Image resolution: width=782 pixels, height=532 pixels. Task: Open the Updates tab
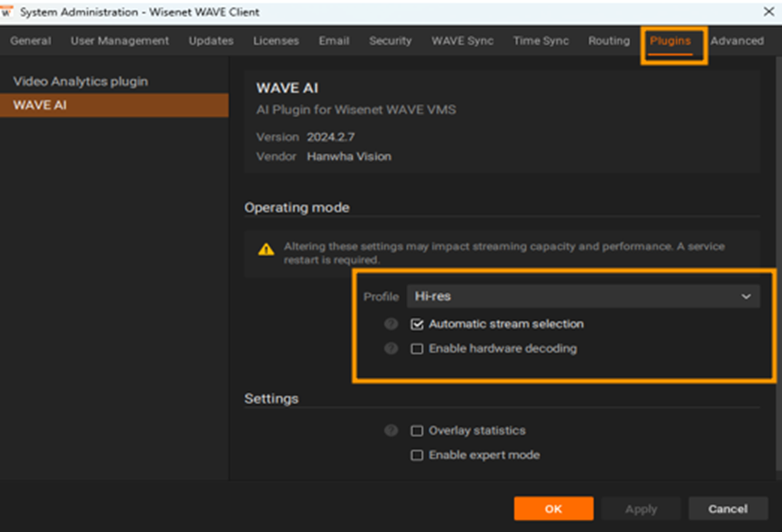click(x=211, y=41)
